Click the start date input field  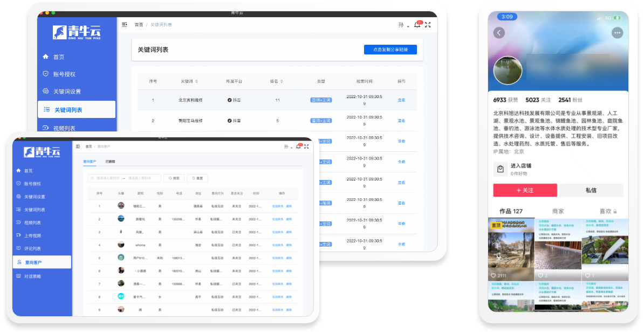point(106,178)
